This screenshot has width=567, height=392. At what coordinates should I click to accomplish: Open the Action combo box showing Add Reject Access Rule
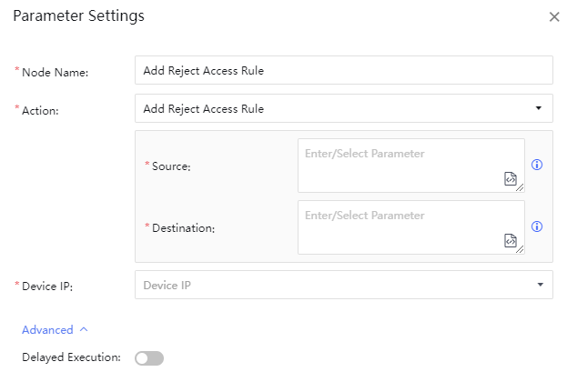pos(337,108)
